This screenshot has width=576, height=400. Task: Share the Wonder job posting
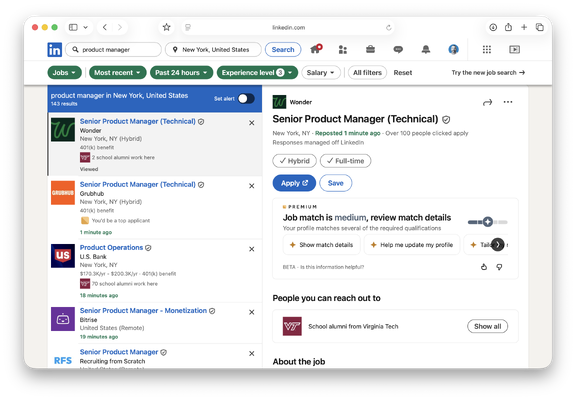pyautogui.click(x=487, y=102)
